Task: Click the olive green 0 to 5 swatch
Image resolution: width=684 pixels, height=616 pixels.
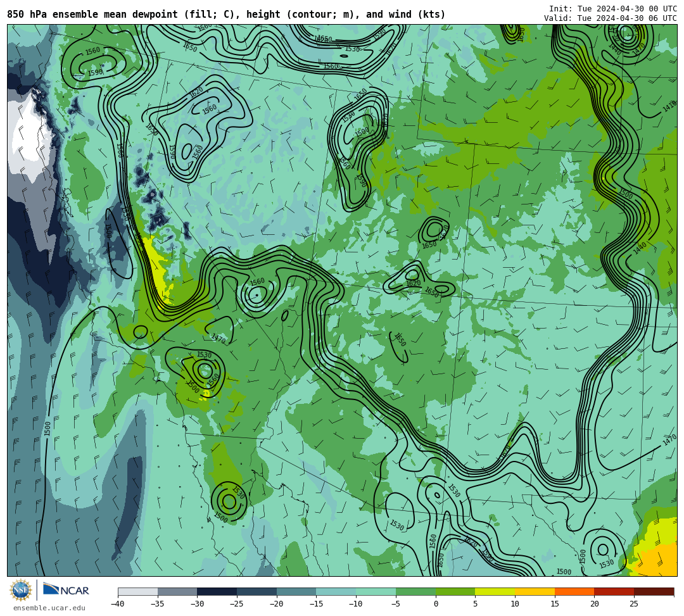Action: (x=455, y=591)
